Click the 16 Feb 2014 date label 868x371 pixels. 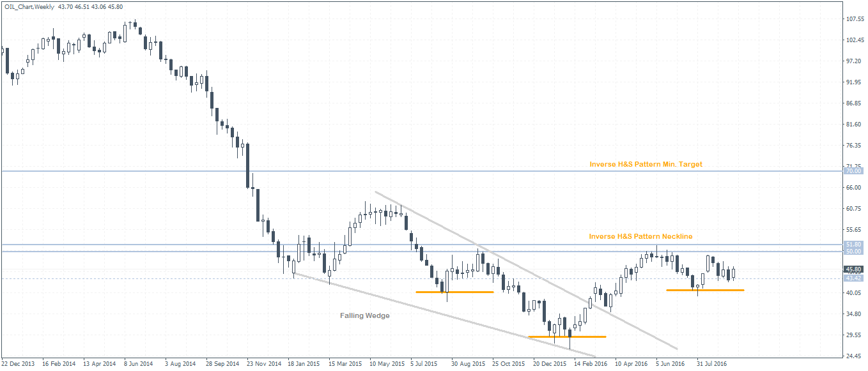click(59, 364)
